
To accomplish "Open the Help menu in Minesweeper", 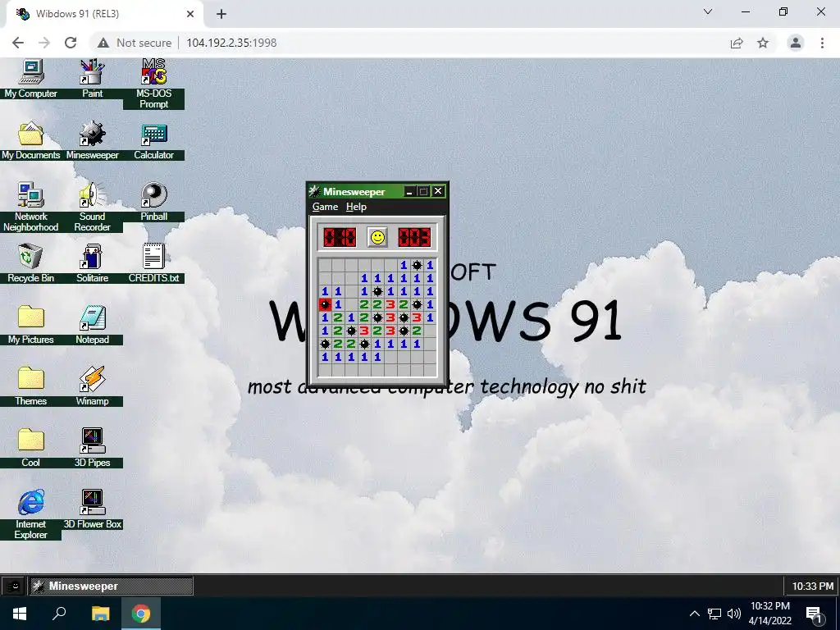I will coord(356,207).
